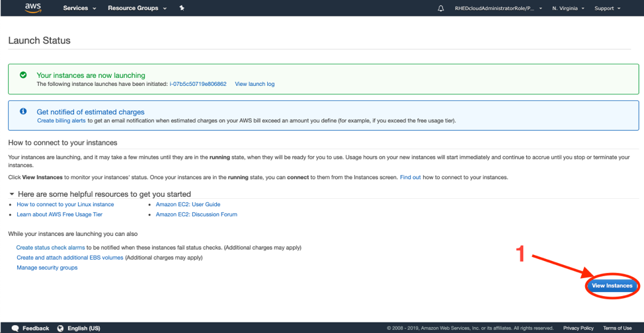Click the Feedback speech bubble icon

coord(15,328)
